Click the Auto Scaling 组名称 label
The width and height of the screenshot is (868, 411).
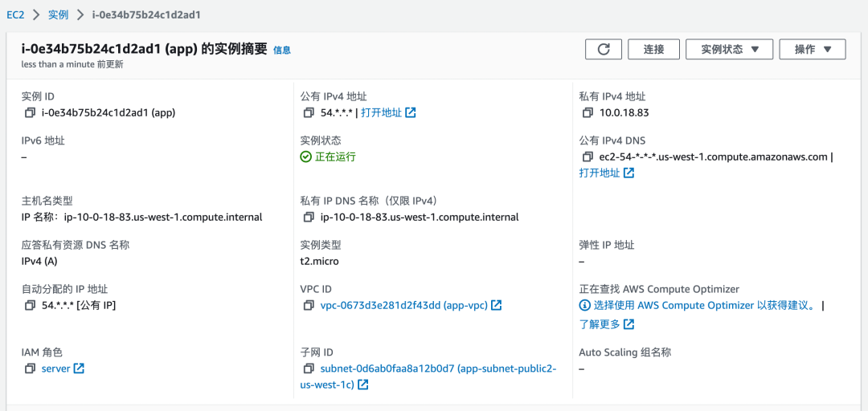[625, 352]
